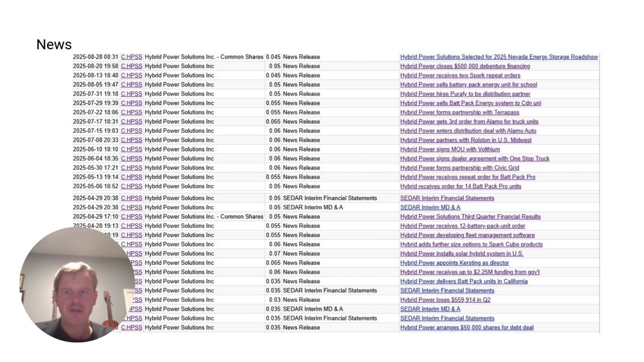Click the partnership with Terrapass headline

[x=459, y=112]
